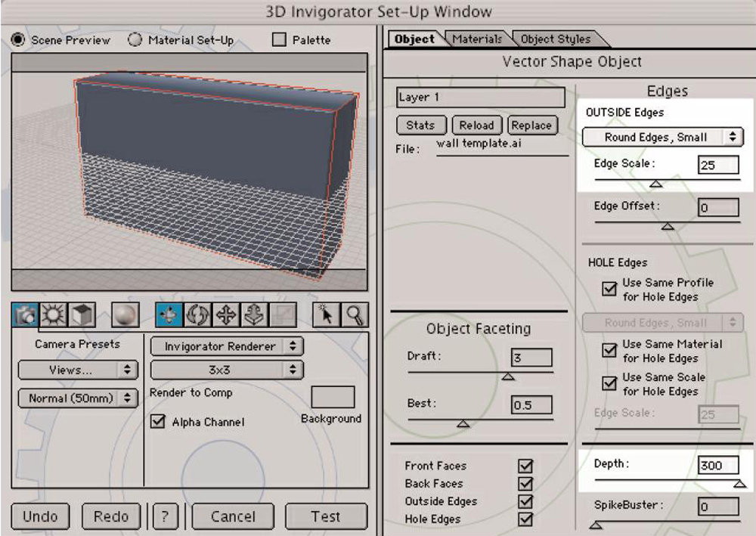The width and height of the screenshot is (756, 536).
Task: Click the outside Edge Scale value field
Action: [x=718, y=165]
